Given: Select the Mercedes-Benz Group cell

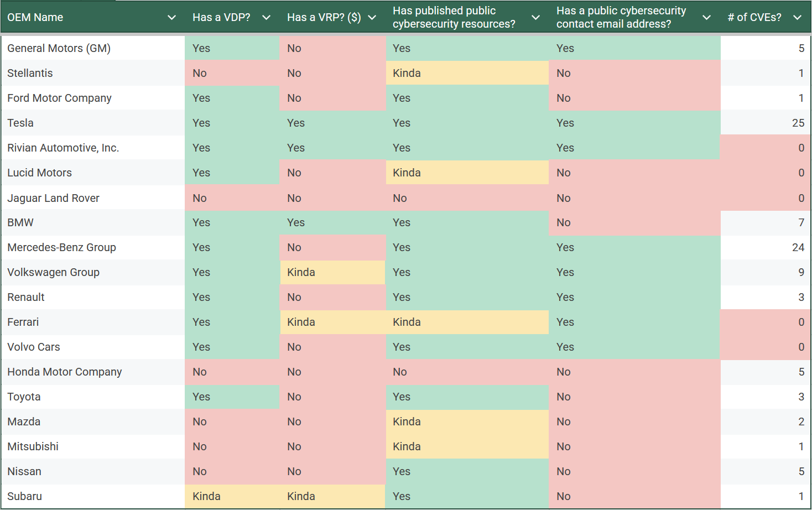Looking at the screenshot, I should click(93, 247).
